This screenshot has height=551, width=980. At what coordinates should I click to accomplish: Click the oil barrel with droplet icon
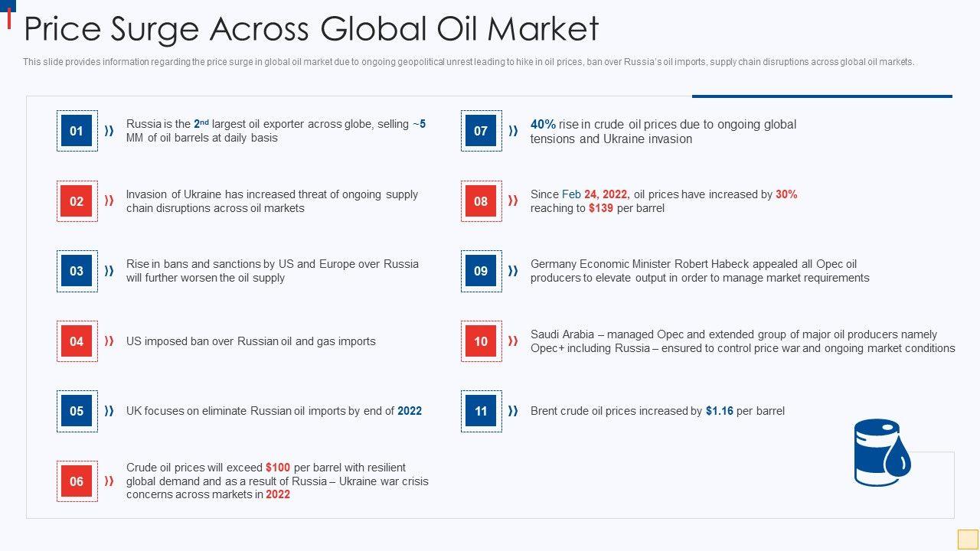(x=882, y=452)
